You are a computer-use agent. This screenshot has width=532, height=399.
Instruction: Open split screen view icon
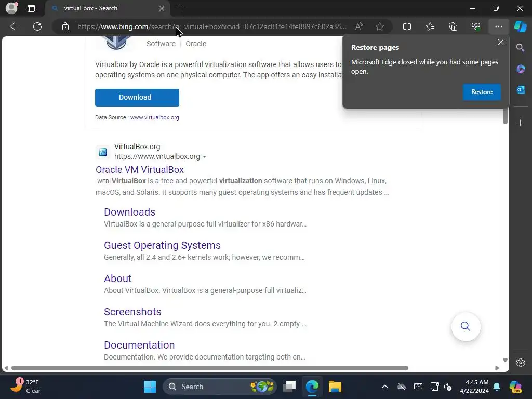407,26
